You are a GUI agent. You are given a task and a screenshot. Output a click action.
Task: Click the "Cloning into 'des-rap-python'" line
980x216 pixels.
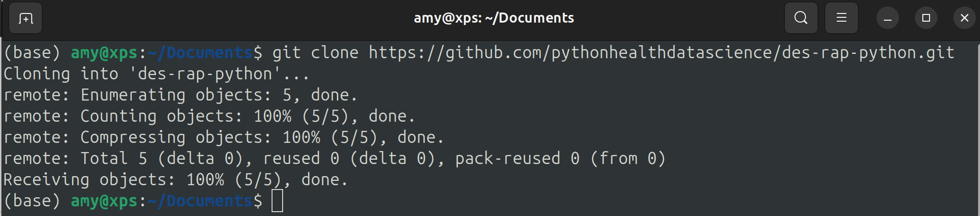pyautogui.click(x=156, y=74)
